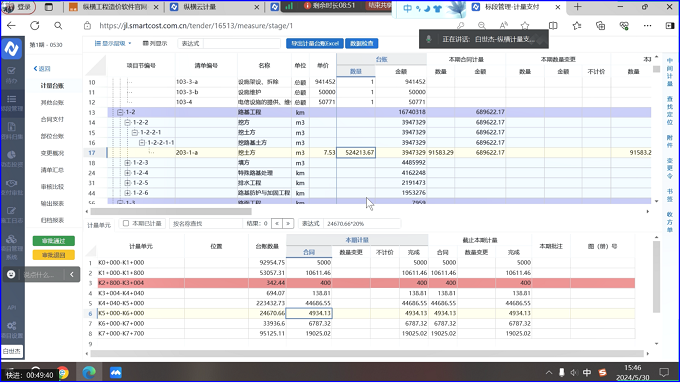Click the 列显示 toolbar button
Viewport: 680px width, 383px height.
(155, 43)
